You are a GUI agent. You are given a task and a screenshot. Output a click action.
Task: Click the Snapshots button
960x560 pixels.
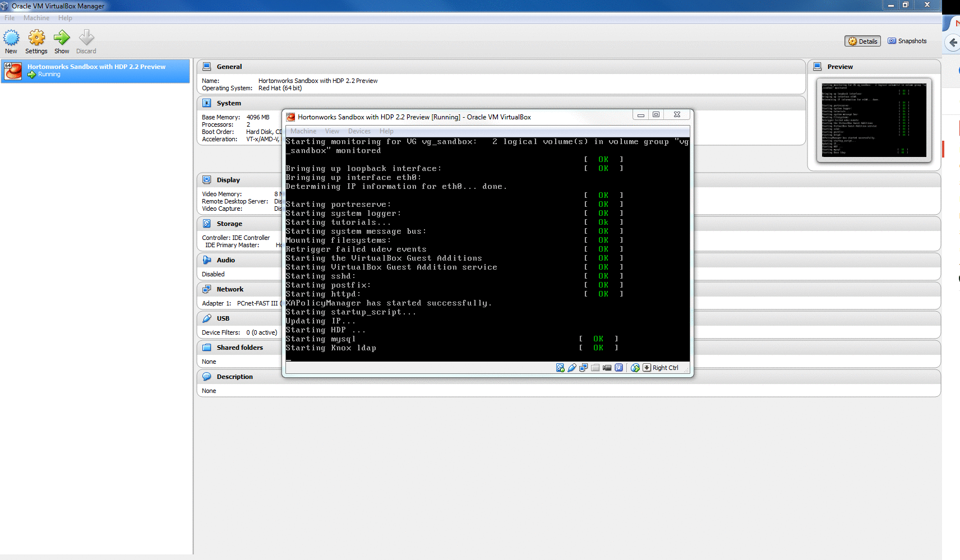pyautogui.click(x=907, y=41)
